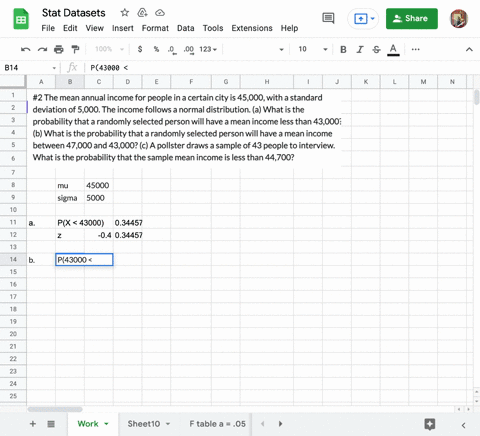Open the Extensions menu
The width and height of the screenshot is (480, 436).
pyautogui.click(x=252, y=28)
